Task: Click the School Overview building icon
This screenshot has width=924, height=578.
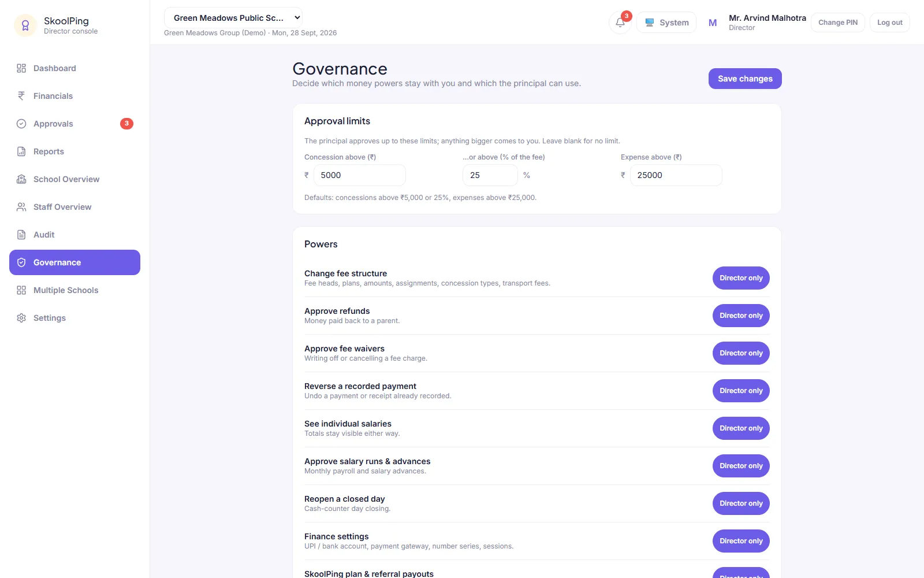Action: pos(21,179)
